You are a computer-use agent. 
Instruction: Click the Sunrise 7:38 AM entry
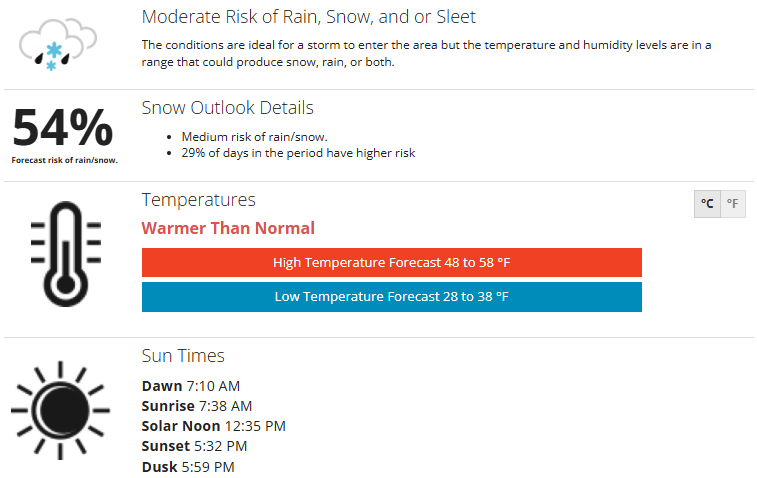click(x=197, y=406)
